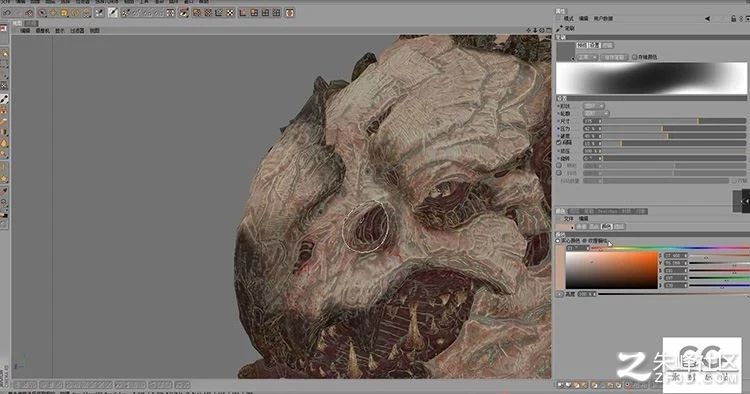The image size is (750, 394).
Task: Click the 尺寸 size value field
Action: pyautogui.click(x=592, y=121)
